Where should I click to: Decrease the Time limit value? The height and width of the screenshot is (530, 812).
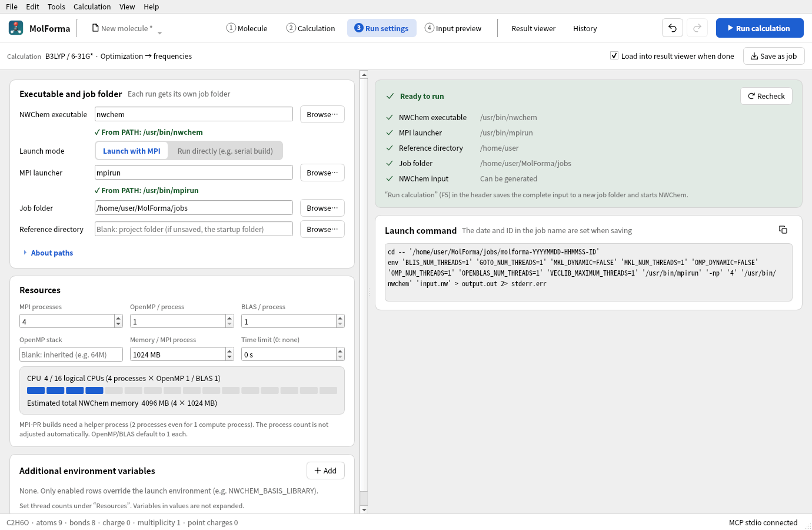340,357
